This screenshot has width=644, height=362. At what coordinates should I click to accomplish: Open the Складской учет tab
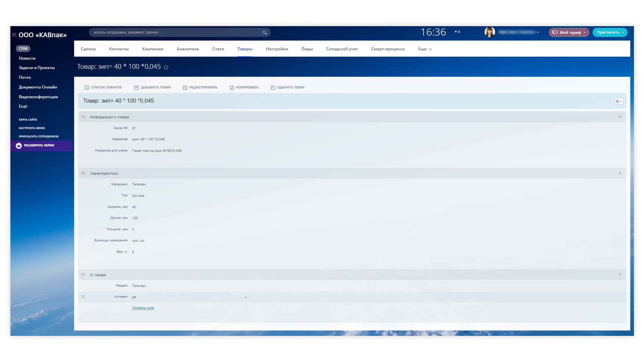pos(342,49)
